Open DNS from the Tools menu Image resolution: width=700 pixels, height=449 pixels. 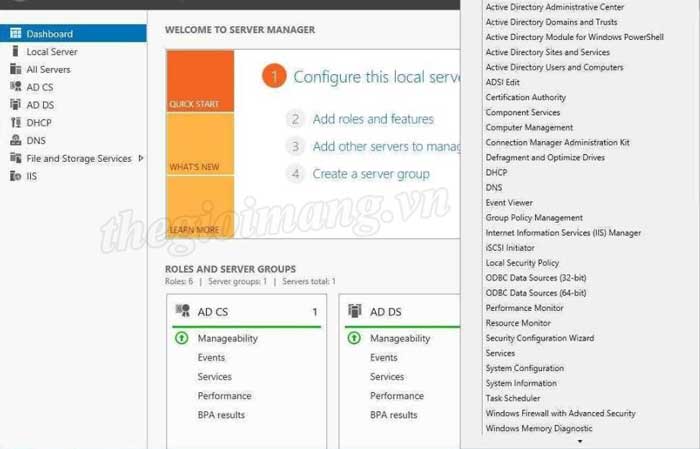[x=494, y=187]
